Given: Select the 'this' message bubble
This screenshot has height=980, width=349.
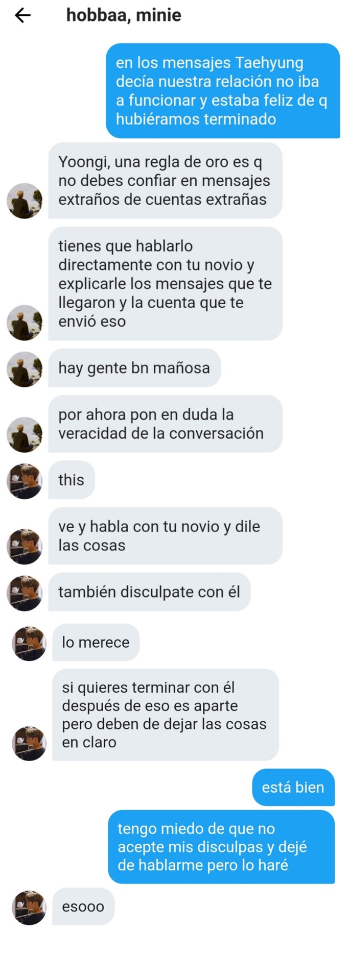Looking at the screenshot, I should point(72,480).
